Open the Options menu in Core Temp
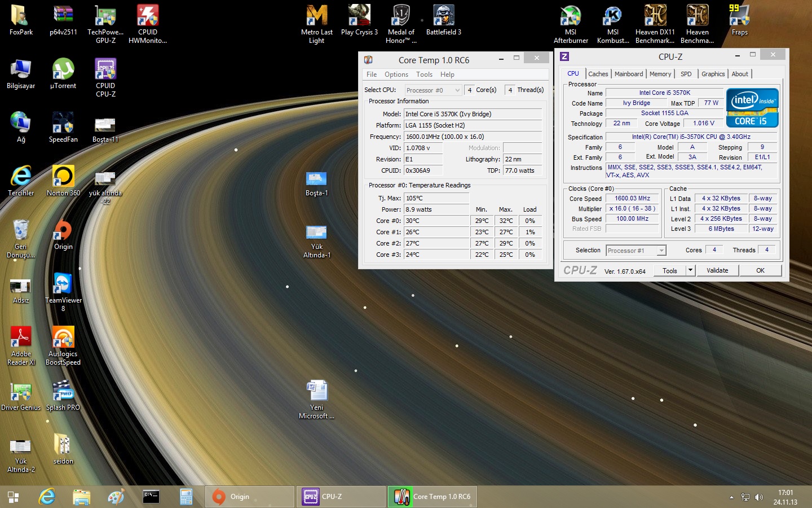The height and width of the screenshot is (508, 812). click(x=396, y=75)
